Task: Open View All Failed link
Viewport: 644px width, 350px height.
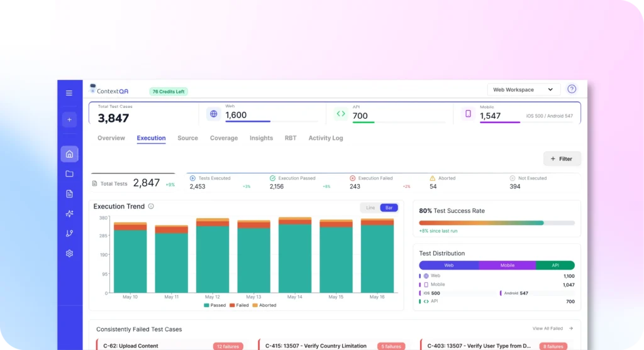Action: 552,329
